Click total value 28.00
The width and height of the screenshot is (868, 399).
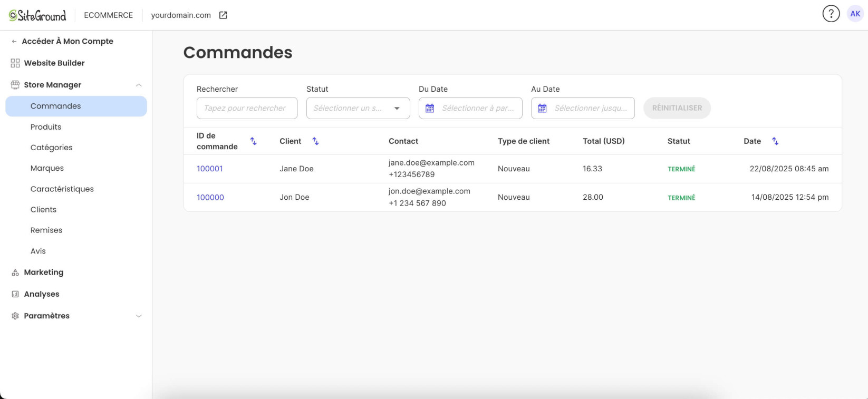[593, 197]
